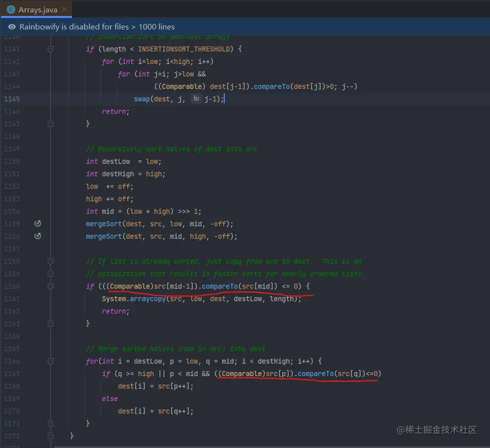
Task: Click line number 1167 in gutter
Action: pos(12,374)
